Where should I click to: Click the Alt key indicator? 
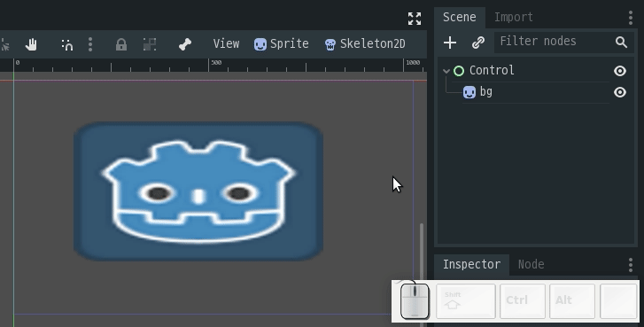coord(572,301)
